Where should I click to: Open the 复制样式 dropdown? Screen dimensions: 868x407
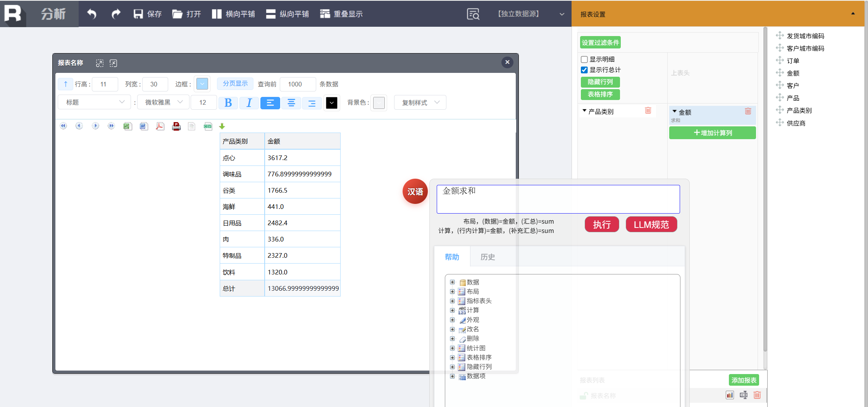pos(420,102)
